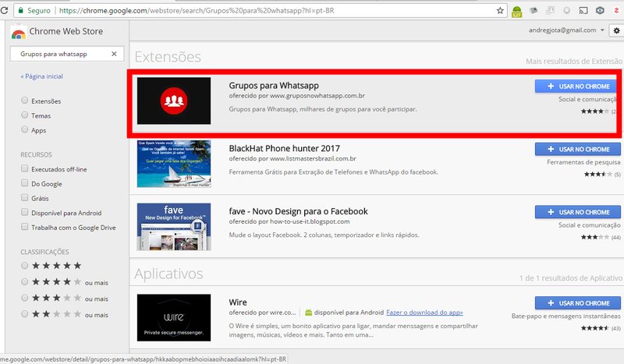Check the Grátis checkbox

(x=25, y=198)
